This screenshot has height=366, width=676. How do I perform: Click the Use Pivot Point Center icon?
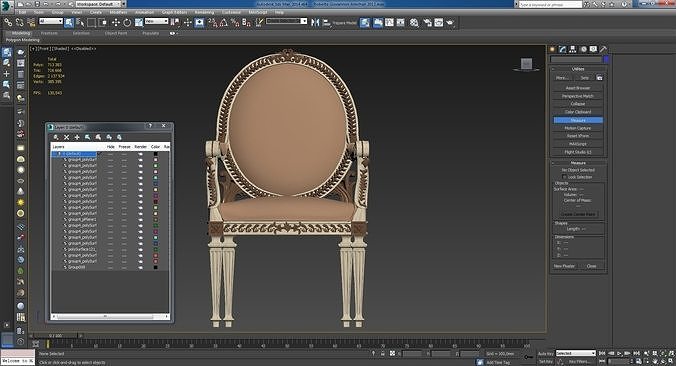pos(176,22)
